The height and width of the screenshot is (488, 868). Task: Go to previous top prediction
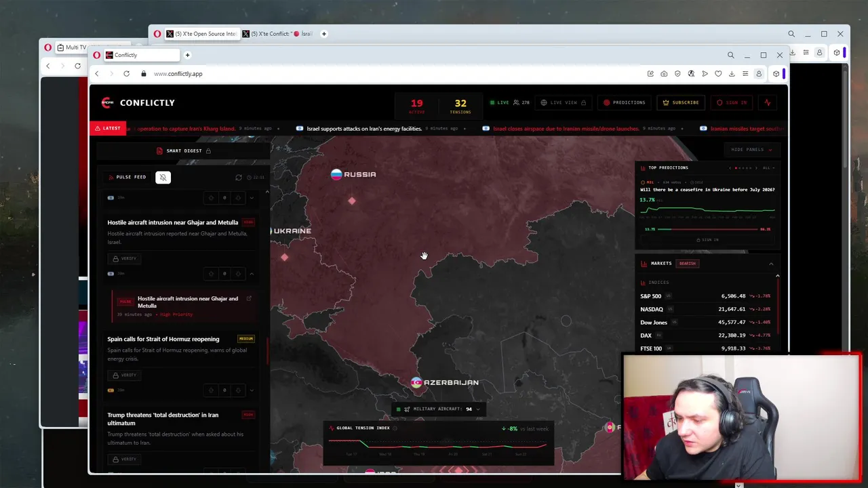click(730, 168)
